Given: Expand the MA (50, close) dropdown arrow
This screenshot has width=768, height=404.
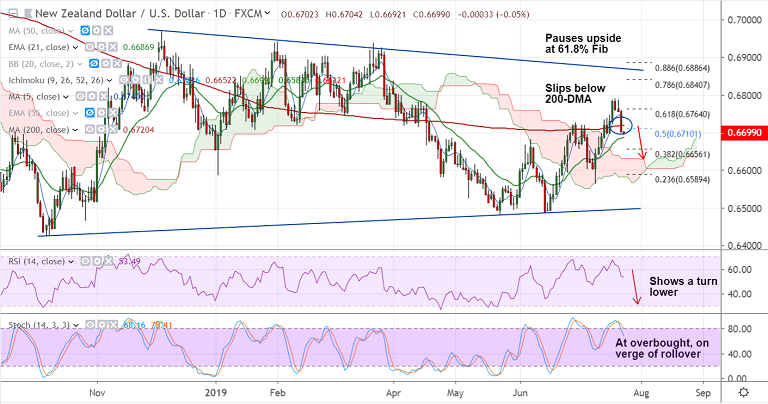Looking at the screenshot, I should [x=71, y=31].
